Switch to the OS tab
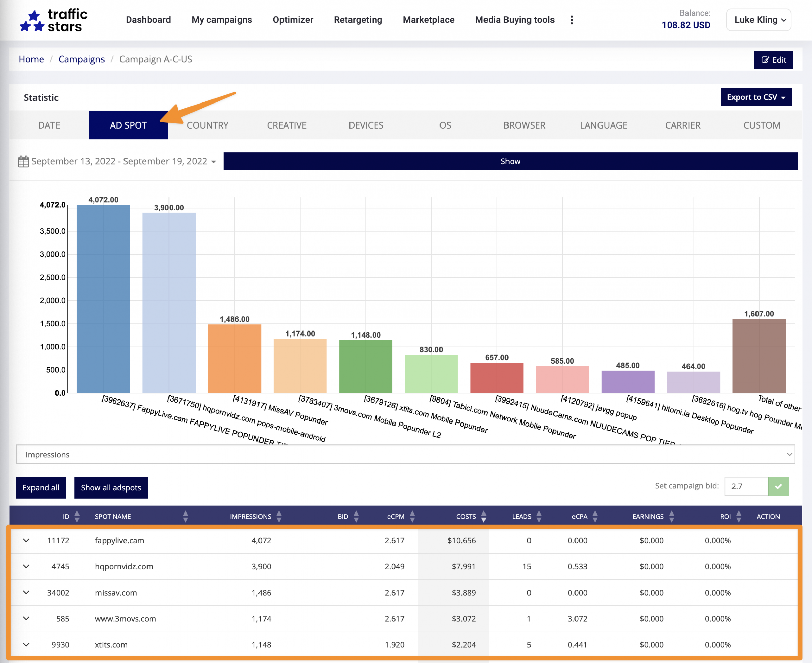 [445, 125]
